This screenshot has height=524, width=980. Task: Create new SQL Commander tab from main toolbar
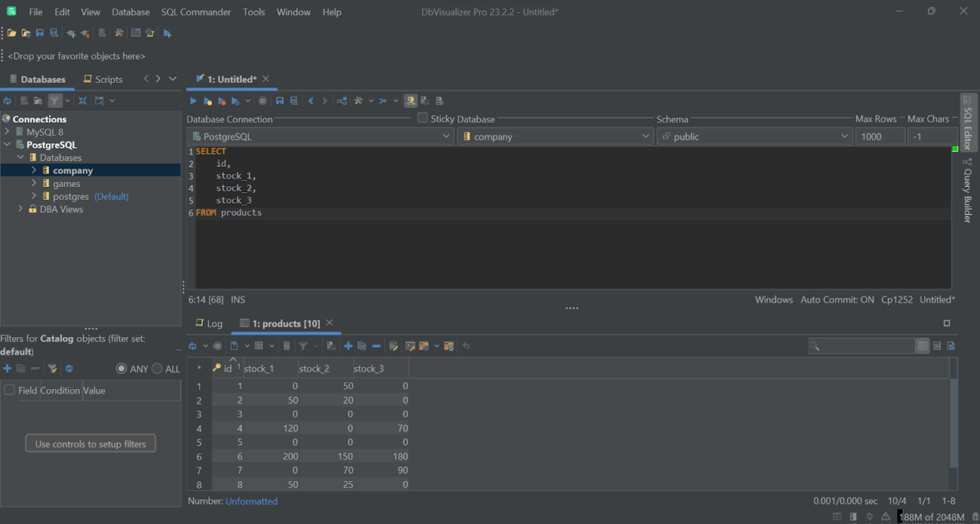[167, 33]
